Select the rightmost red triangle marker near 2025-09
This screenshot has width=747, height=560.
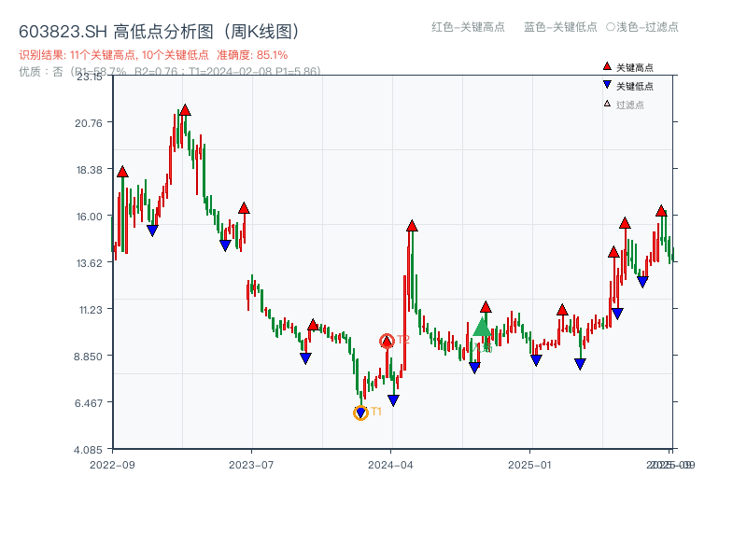(x=661, y=213)
